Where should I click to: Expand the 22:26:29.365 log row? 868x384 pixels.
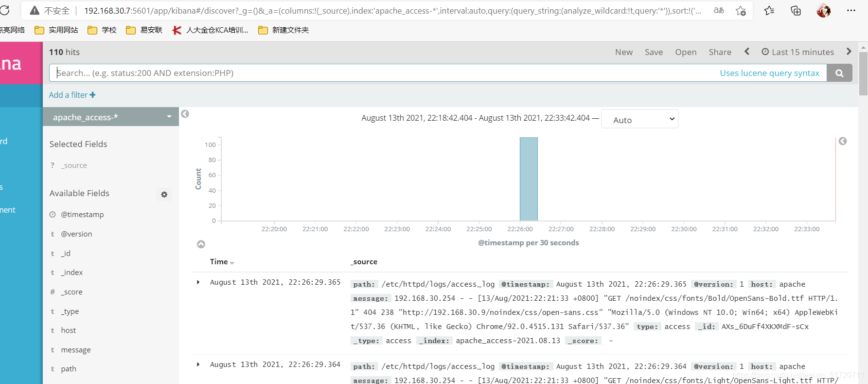pyautogui.click(x=198, y=282)
